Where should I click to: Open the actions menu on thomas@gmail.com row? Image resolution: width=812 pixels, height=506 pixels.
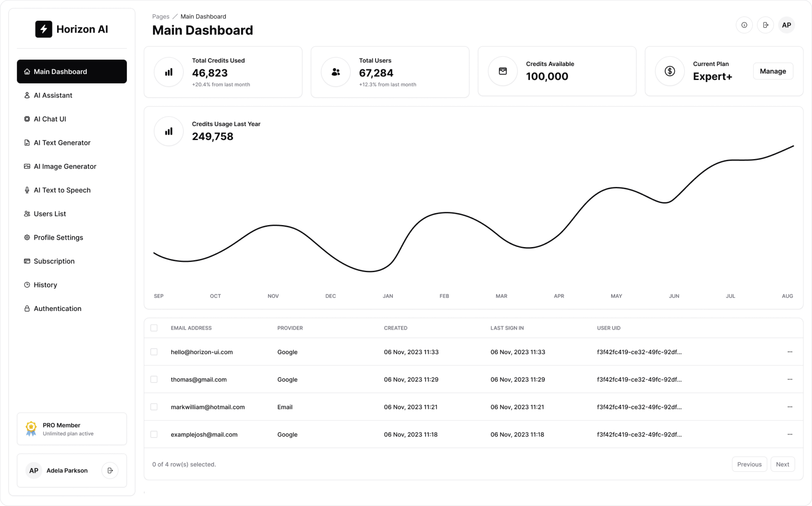pyautogui.click(x=790, y=379)
